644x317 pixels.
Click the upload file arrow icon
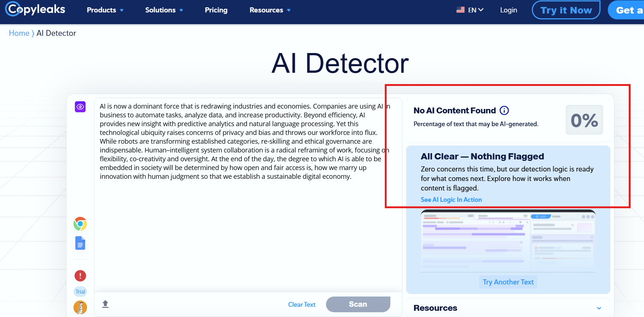[x=105, y=304]
